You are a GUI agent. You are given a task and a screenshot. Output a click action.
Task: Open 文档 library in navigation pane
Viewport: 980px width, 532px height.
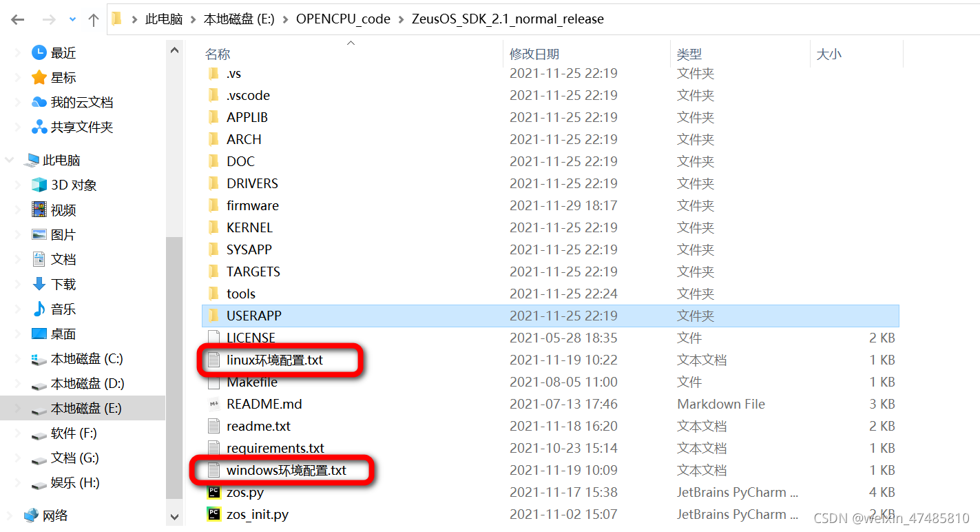tap(63, 260)
